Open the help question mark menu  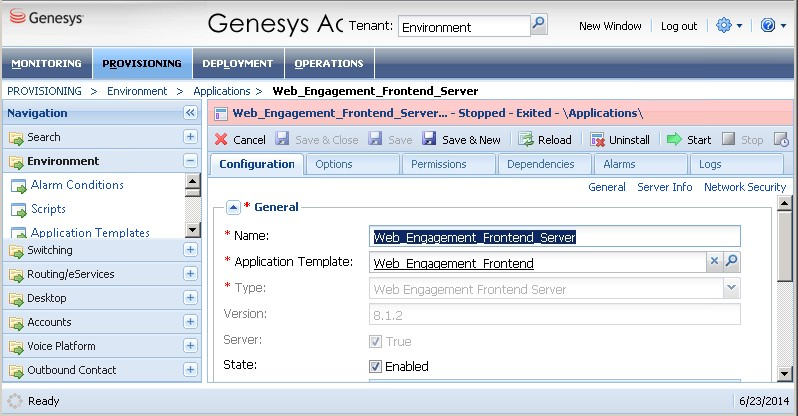coord(773,25)
